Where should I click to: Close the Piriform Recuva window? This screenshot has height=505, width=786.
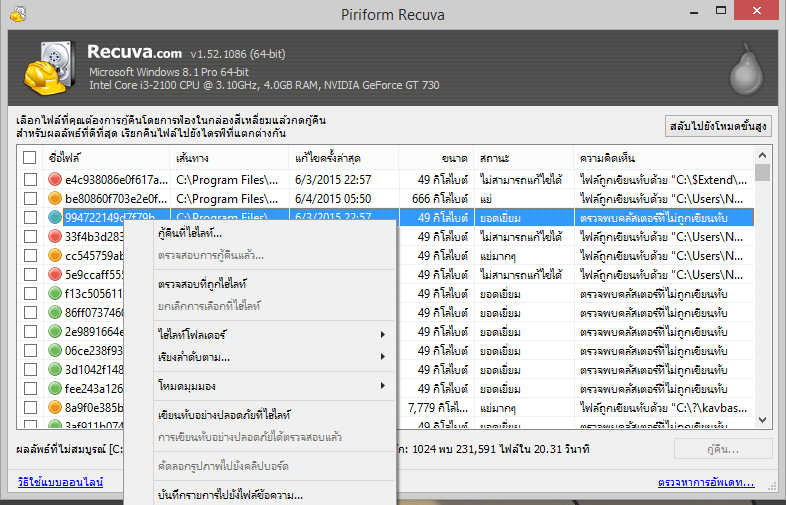click(x=757, y=11)
